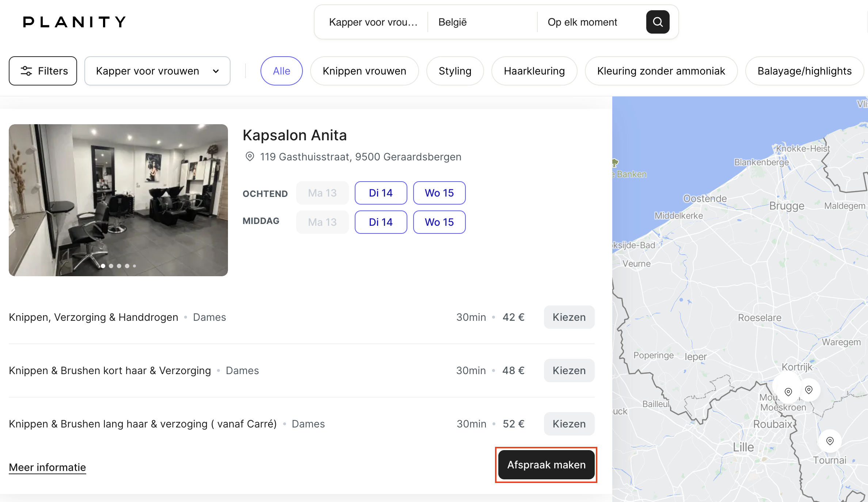Click the right map pin below Kortrijk
The height and width of the screenshot is (502, 868).
[809, 390]
